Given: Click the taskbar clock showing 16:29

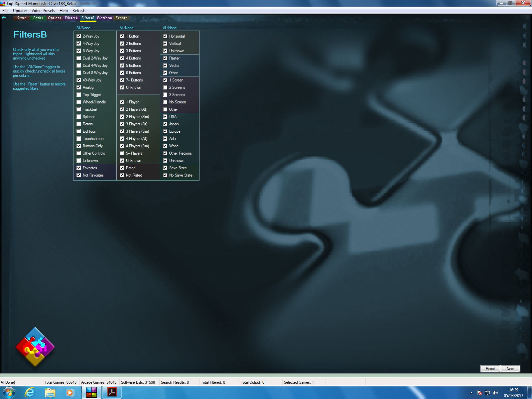Looking at the screenshot, I should [x=513, y=393].
